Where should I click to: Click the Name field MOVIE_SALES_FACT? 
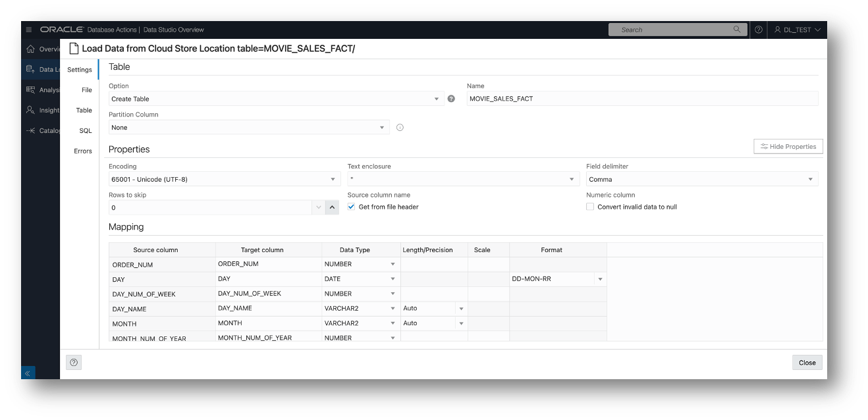tap(642, 99)
